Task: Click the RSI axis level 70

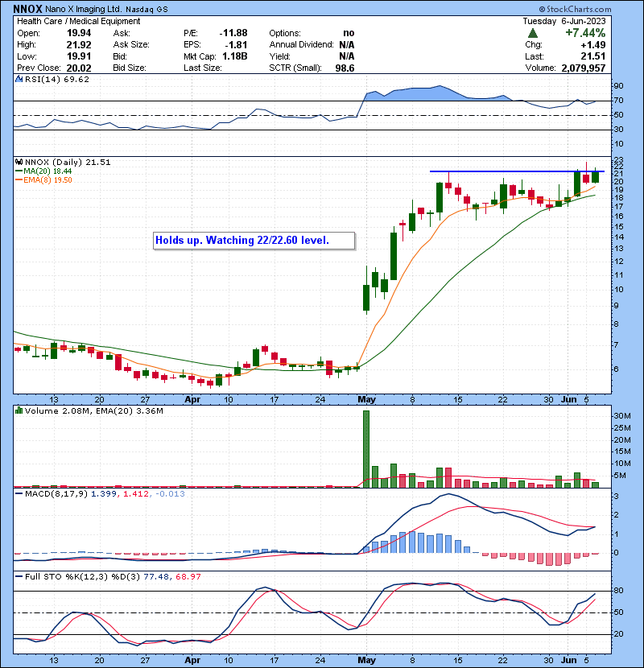Action: [618, 101]
